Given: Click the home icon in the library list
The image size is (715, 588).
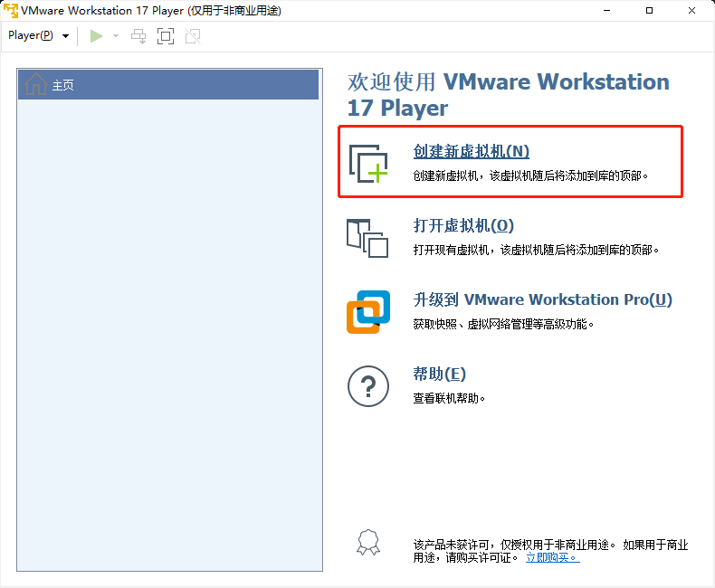Looking at the screenshot, I should click(x=35, y=84).
